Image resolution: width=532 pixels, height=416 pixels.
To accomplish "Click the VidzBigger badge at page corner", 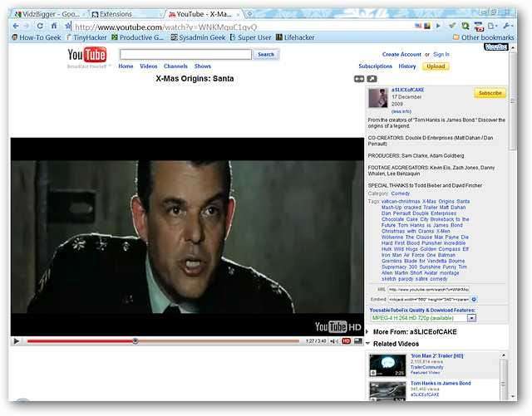I will click(496, 47).
